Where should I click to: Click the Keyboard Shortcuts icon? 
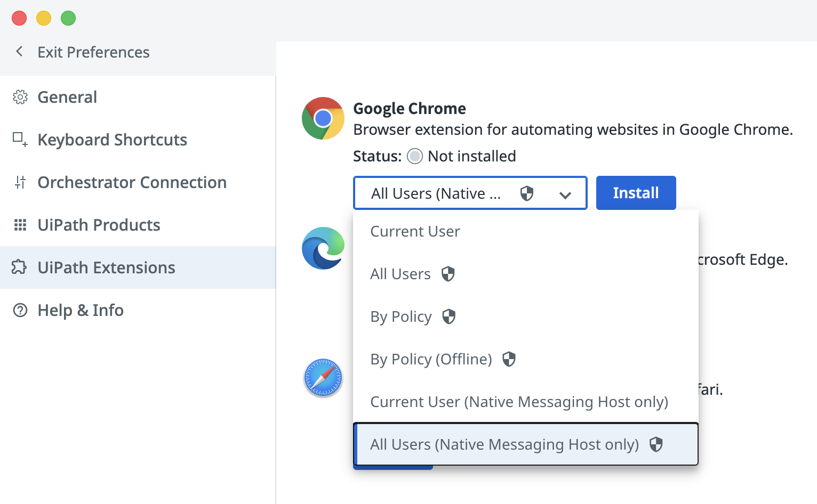20,140
